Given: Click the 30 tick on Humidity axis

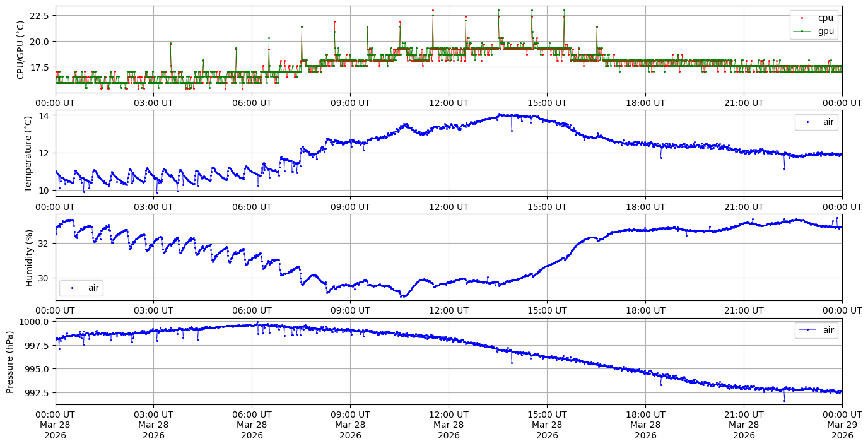Looking at the screenshot, I should pos(45,278).
